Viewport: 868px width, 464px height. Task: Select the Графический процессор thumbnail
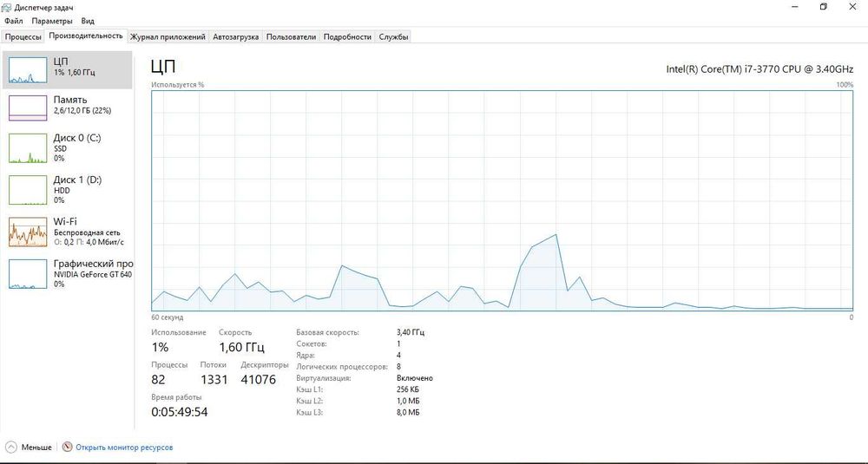coord(28,274)
